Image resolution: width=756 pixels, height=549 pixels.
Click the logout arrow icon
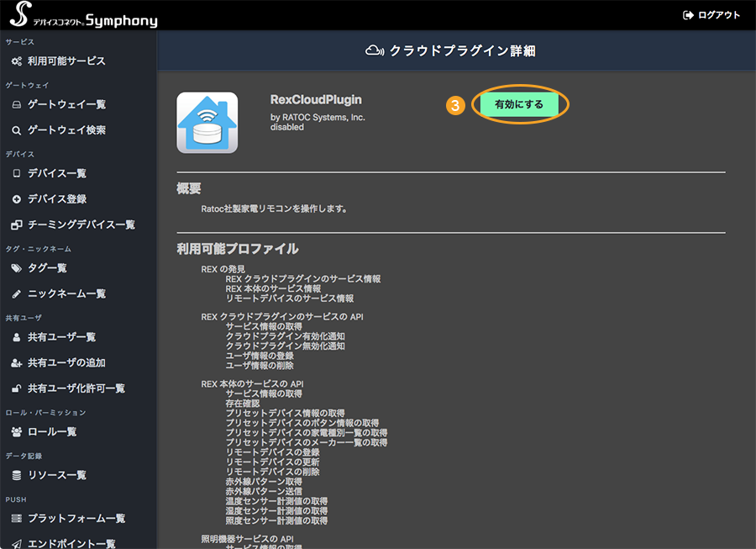tap(688, 15)
